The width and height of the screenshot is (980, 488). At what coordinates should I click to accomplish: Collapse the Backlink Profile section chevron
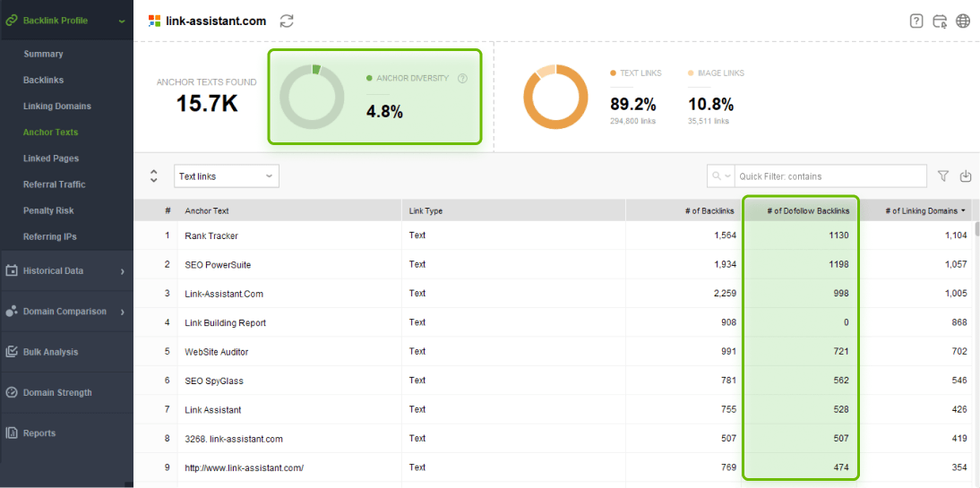[122, 21]
